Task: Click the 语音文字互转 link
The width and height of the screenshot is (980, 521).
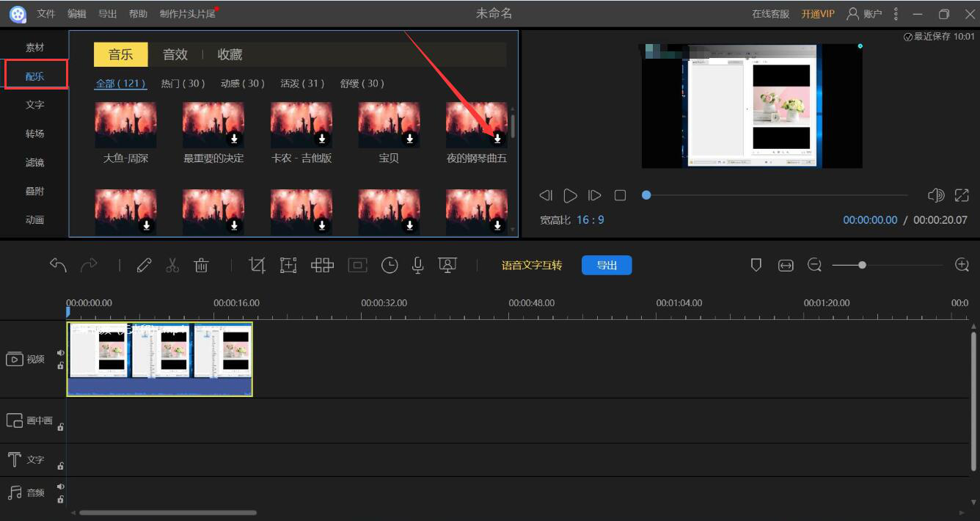Action: tap(532, 266)
